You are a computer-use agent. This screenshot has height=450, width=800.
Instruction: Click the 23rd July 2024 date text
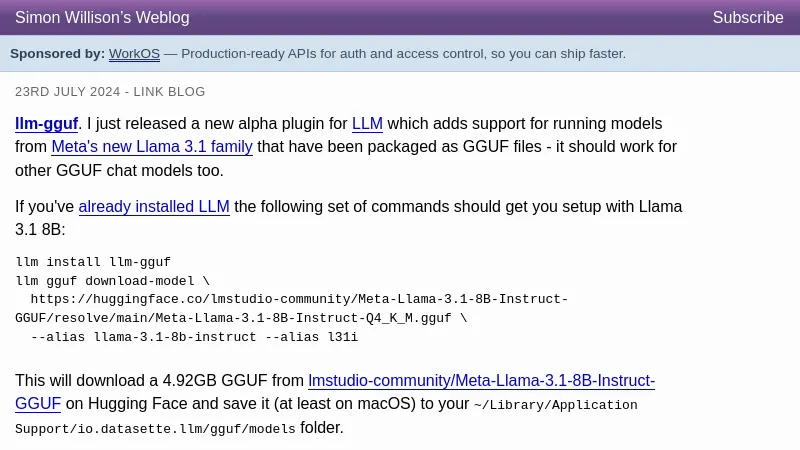click(x=66, y=92)
